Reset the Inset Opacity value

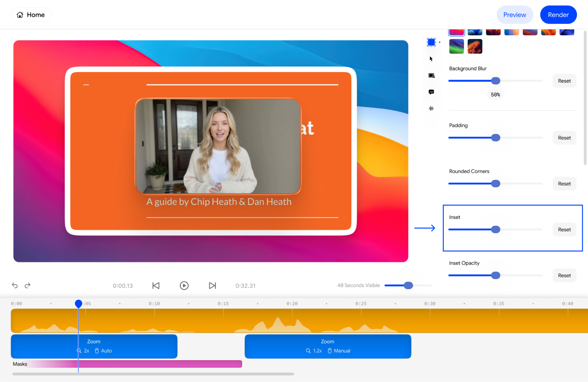[x=564, y=275]
